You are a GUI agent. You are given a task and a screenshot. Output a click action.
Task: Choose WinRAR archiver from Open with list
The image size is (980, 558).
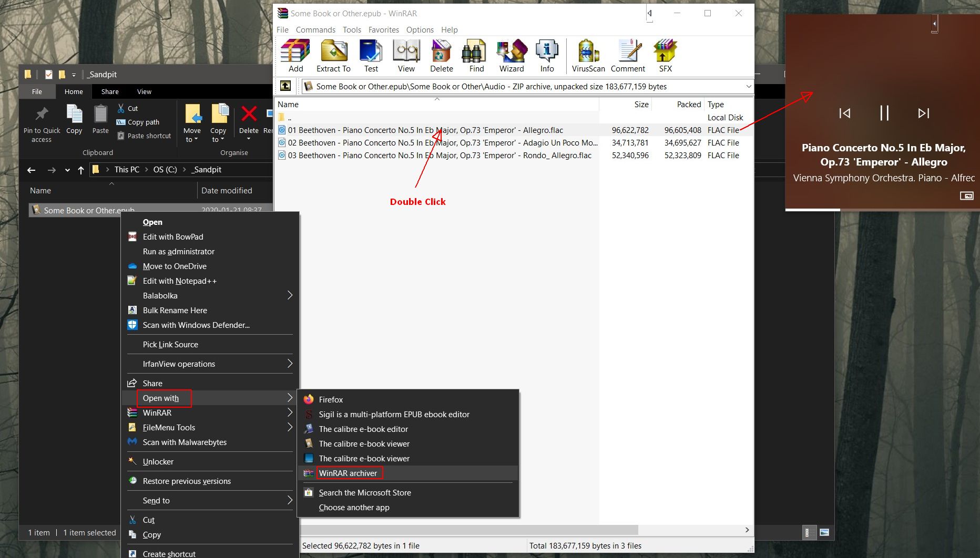point(408,473)
